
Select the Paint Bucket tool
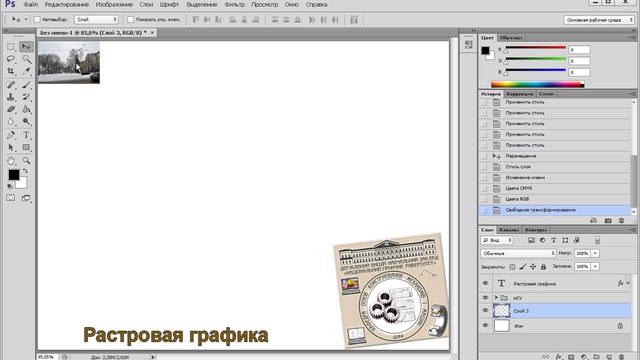26,109
